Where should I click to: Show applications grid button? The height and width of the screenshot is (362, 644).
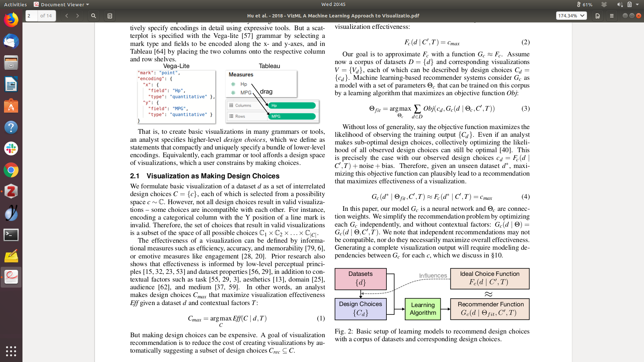(11, 351)
